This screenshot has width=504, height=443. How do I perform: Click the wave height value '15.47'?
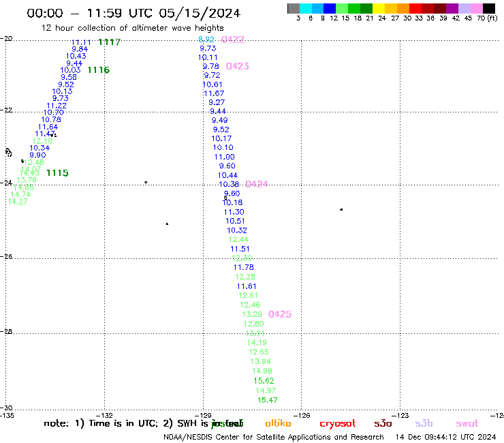[x=268, y=400]
